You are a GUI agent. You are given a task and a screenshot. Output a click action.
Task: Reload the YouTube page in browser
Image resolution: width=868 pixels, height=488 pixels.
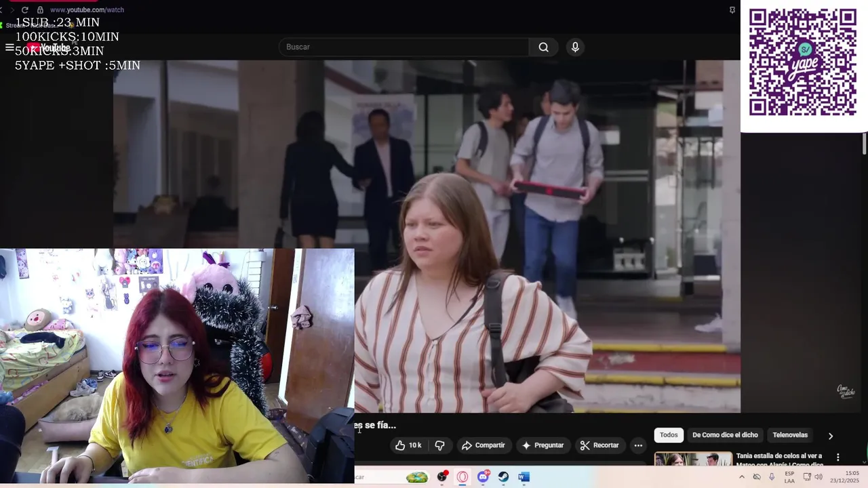(25, 10)
